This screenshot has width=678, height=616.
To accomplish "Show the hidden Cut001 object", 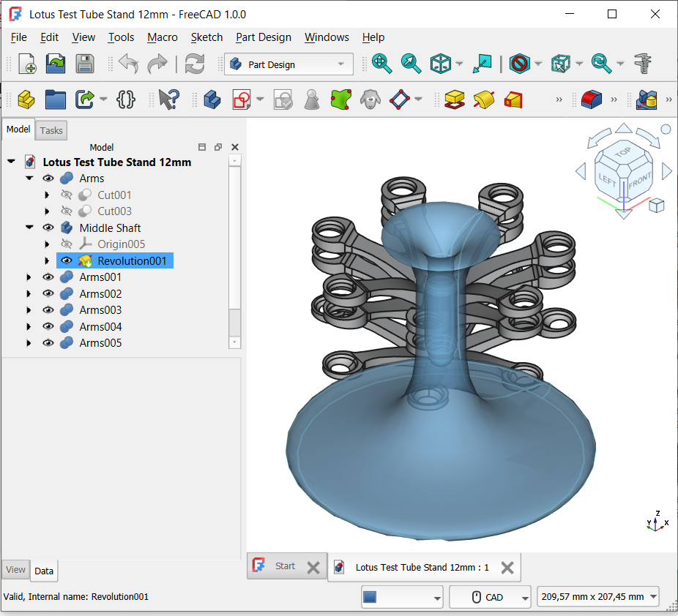I will [x=66, y=195].
